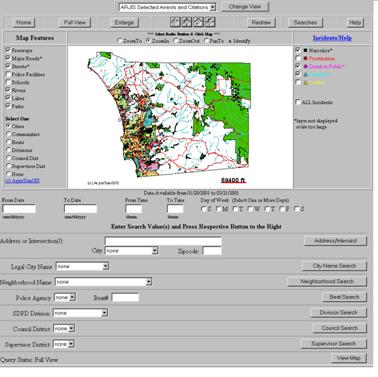378x377 pixels.
Task: Open the Searches button
Action: click(305, 22)
